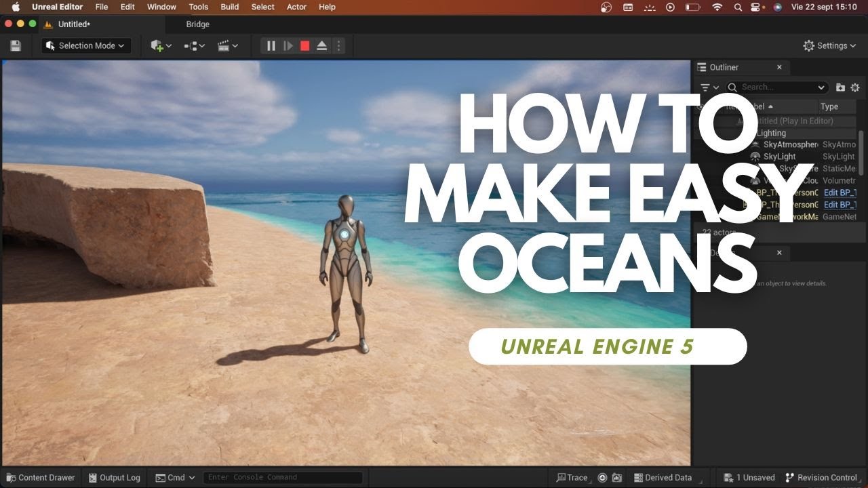Image resolution: width=868 pixels, height=488 pixels.
Task: Open the Wi-Fi status menu
Action: (717, 7)
